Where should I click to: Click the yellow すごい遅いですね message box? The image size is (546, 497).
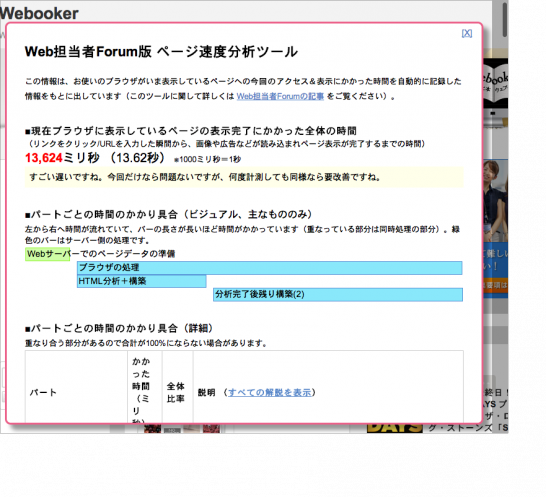tap(244, 177)
